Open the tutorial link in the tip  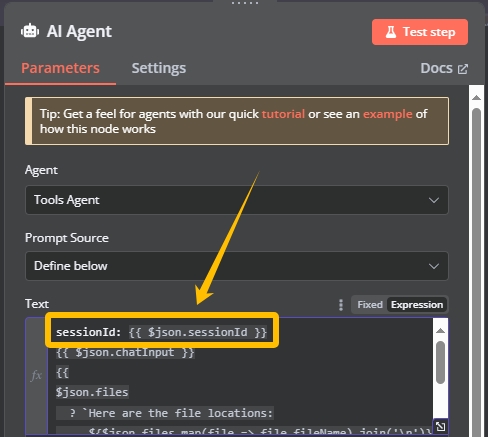[283, 114]
